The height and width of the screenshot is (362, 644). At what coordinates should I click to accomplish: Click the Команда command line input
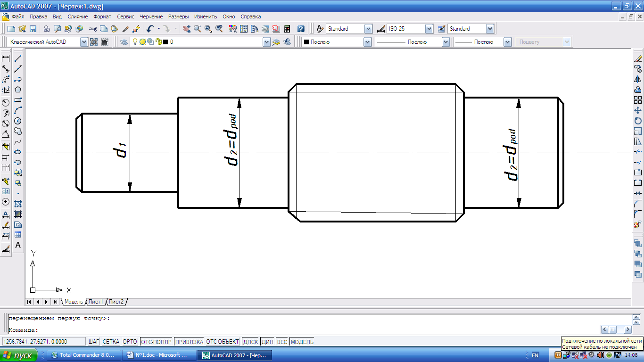click(x=304, y=330)
